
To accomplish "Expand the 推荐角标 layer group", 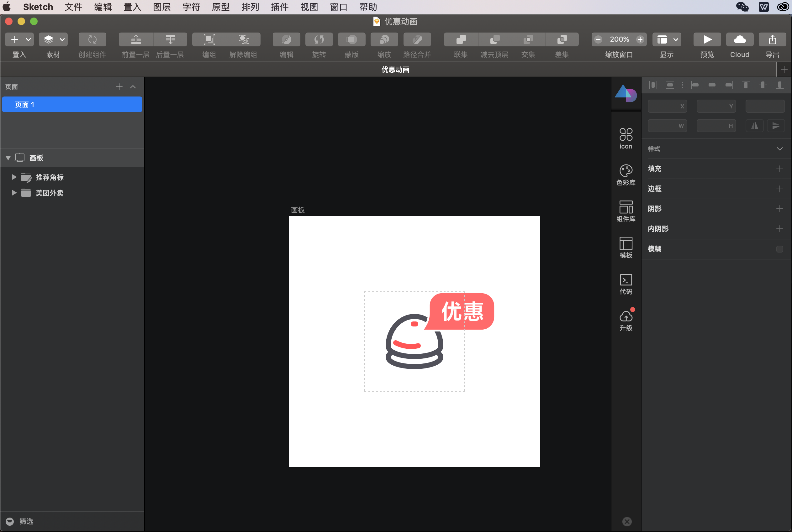I will (14, 177).
